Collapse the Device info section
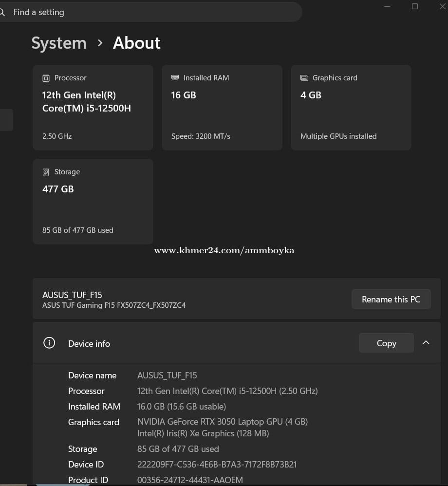448x486 pixels. (x=426, y=342)
